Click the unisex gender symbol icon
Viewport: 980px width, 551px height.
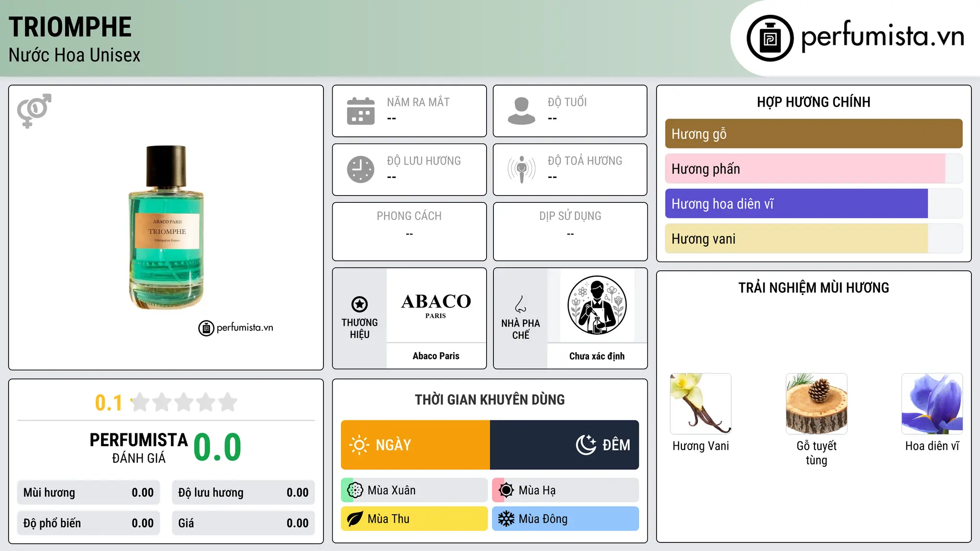[x=34, y=110]
